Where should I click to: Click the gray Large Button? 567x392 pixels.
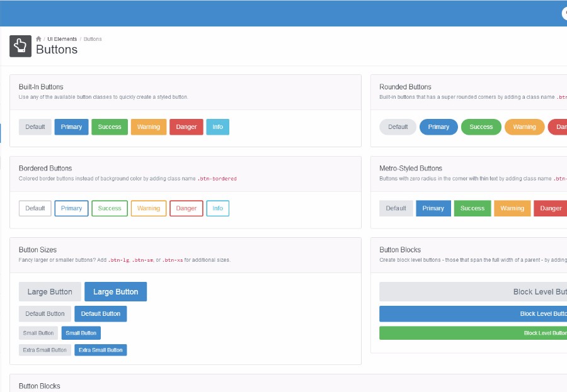click(x=50, y=291)
